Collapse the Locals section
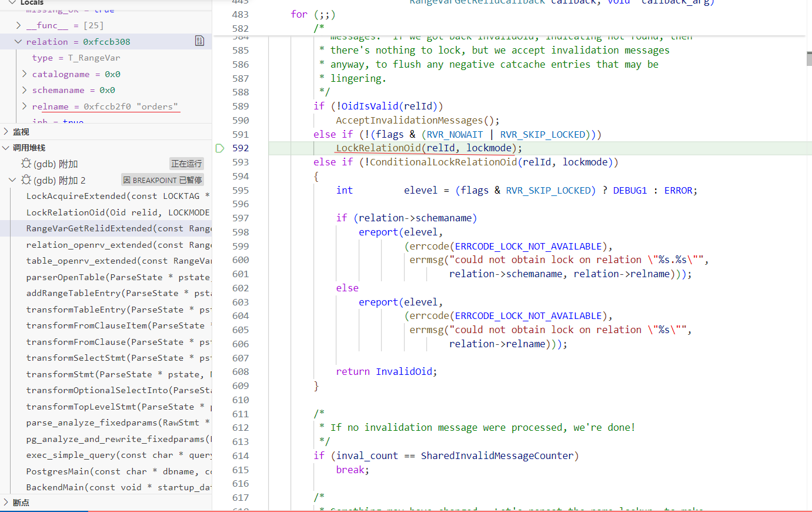812x512 pixels. click(12, 3)
